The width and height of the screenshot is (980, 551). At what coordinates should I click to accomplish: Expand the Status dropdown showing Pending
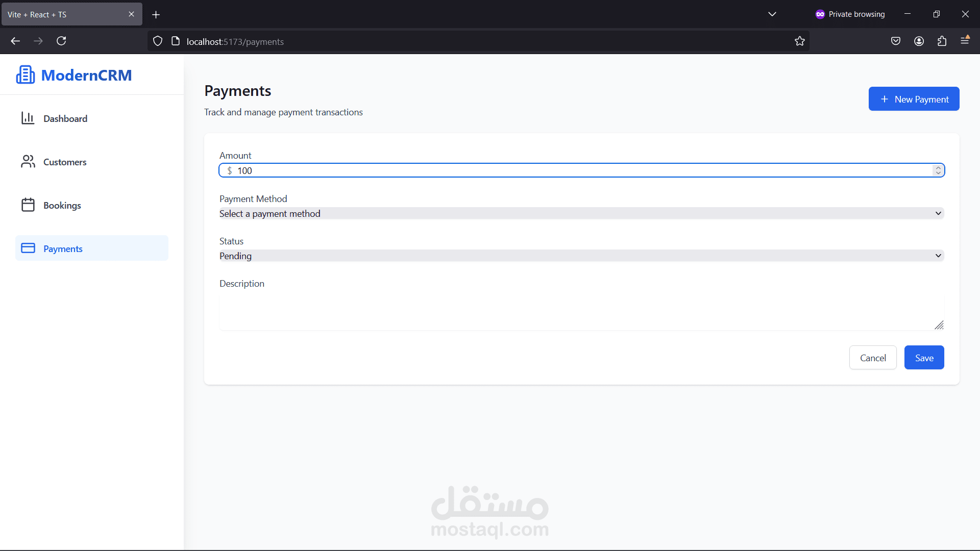pyautogui.click(x=581, y=256)
